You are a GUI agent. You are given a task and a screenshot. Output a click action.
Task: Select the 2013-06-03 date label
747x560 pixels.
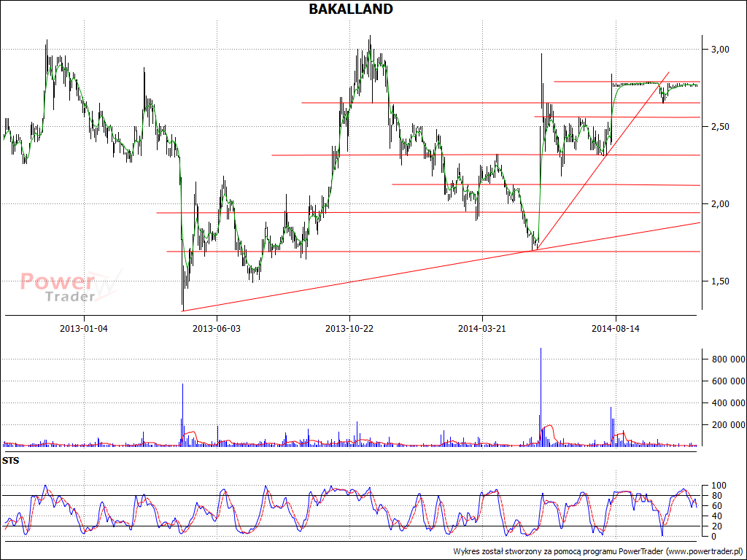tap(217, 329)
